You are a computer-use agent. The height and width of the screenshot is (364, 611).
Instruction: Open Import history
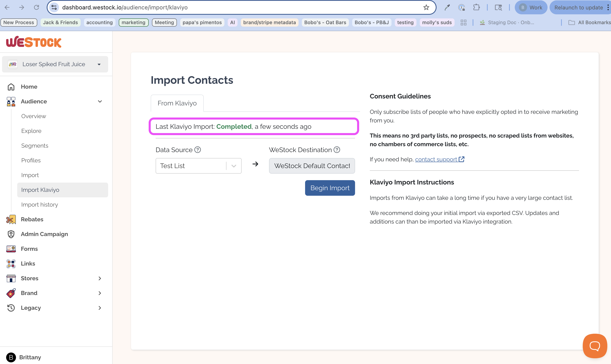40,205
